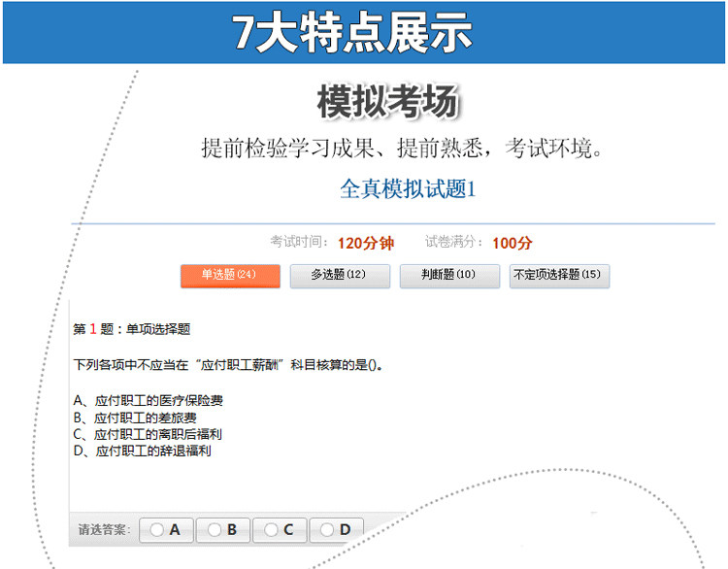
Task: Click option text C、应付职工的离职后福利
Action: pyautogui.click(x=148, y=434)
